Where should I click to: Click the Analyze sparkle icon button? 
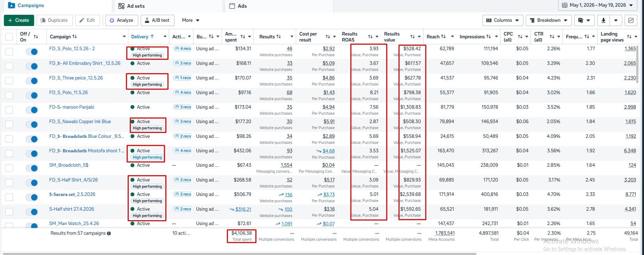(x=122, y=20)
